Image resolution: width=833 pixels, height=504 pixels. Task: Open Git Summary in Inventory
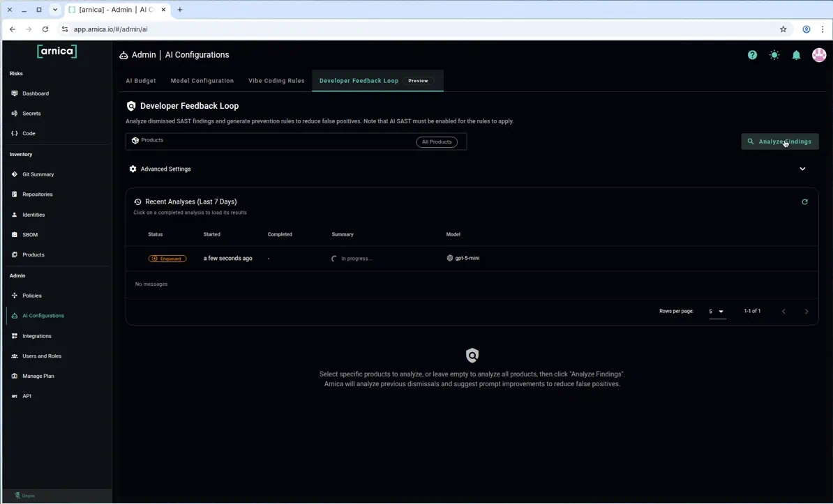(38, 174)
